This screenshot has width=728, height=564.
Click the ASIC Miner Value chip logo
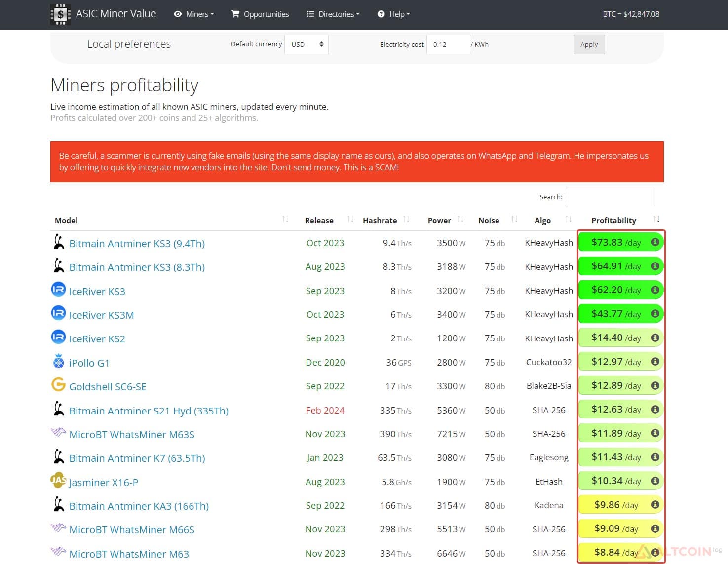[x=60, y=14]
